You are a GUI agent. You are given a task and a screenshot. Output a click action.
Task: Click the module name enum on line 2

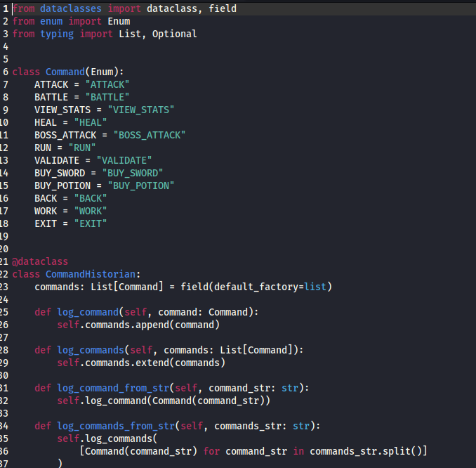51,21
